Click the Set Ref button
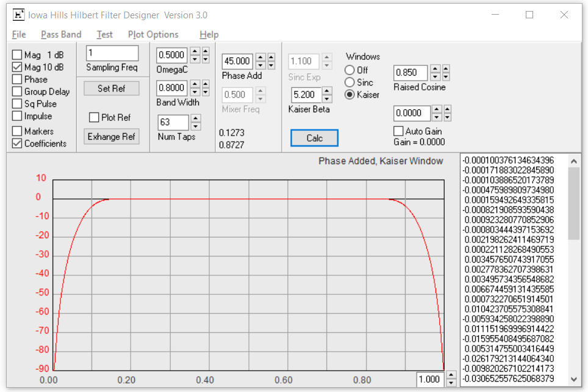This screenshot has width=588, height=392. (x=111, y=88)
